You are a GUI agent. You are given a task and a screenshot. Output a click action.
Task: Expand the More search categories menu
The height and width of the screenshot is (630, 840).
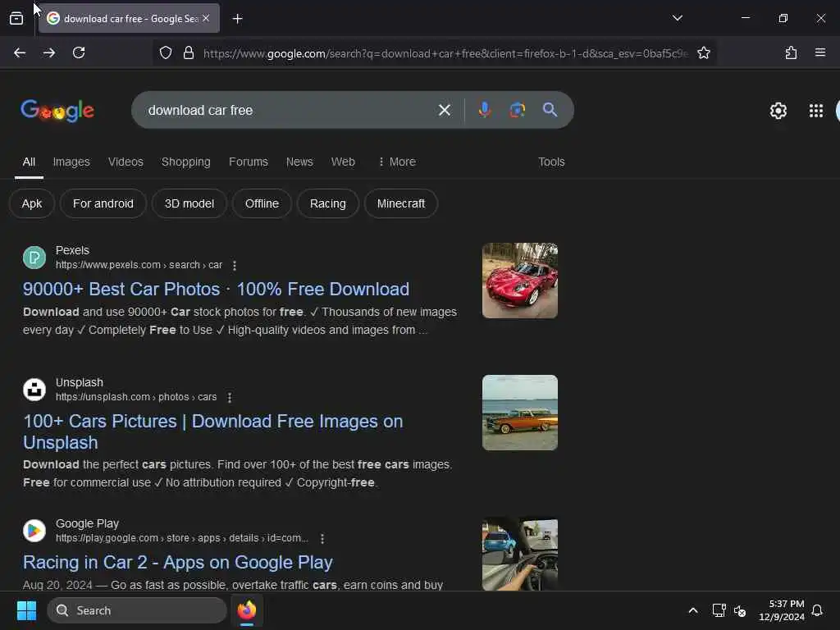pos(397,162)
